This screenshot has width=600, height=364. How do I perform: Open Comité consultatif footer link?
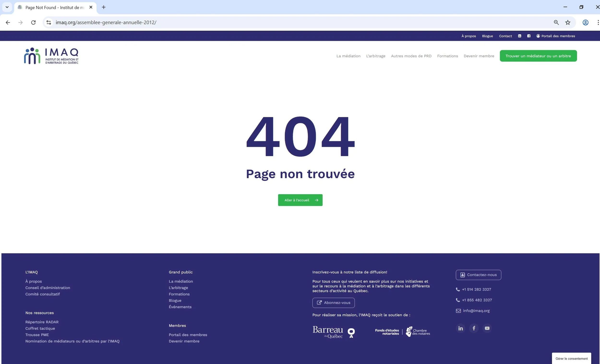pos(43,294)
